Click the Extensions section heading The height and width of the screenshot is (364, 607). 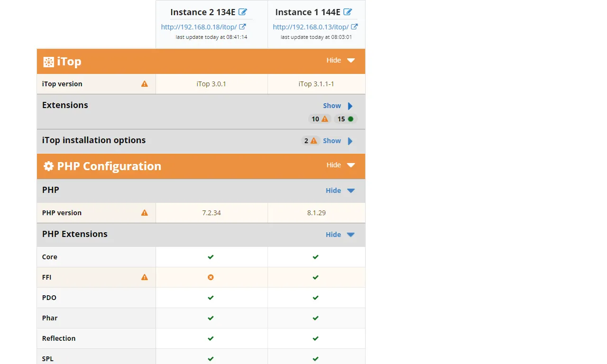[65, 105]
